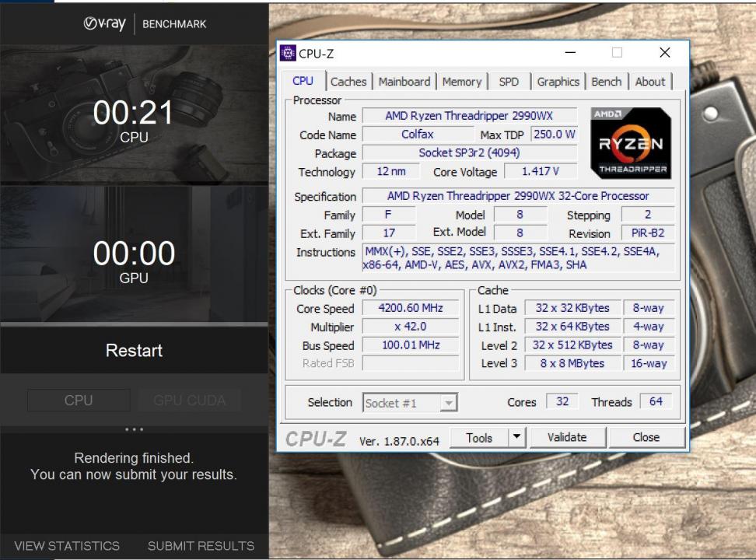Open the Socket #1 selection dropdown
Image resolution: width=756 pixels, height=560 pixels.
click(x=410, y=403)
